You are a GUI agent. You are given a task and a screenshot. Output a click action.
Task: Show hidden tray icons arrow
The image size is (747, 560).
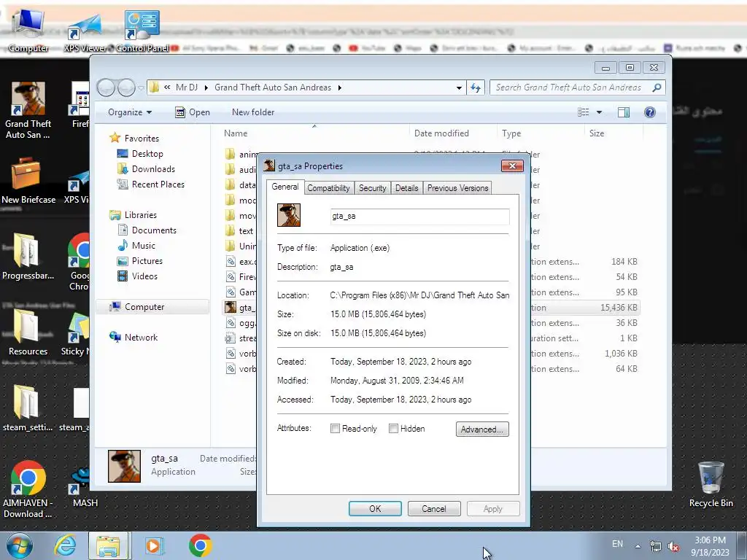[x=638, y=546]
